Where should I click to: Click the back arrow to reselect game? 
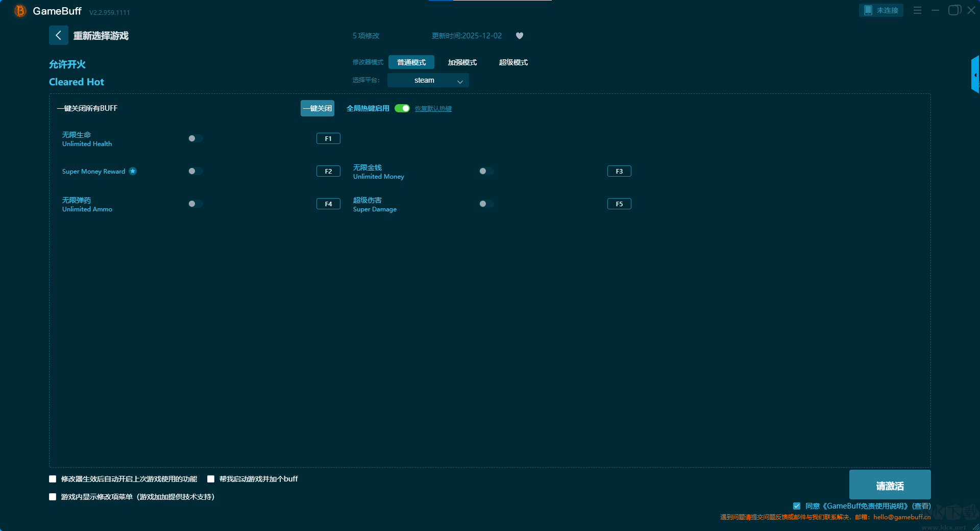pos(59,35)
